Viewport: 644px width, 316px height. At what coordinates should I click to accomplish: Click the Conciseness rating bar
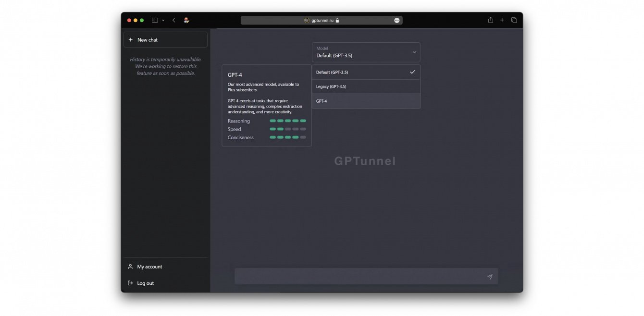click(288, 137)
